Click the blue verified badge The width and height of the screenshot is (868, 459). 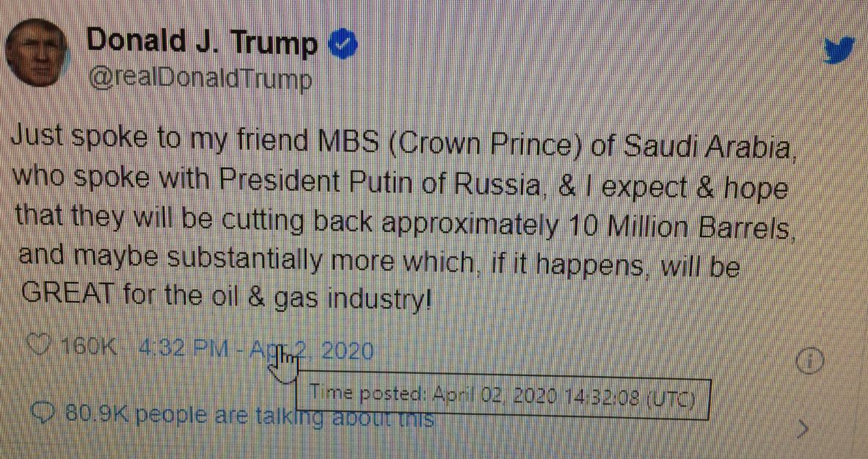pyautogui.click(x=342, y=46)
